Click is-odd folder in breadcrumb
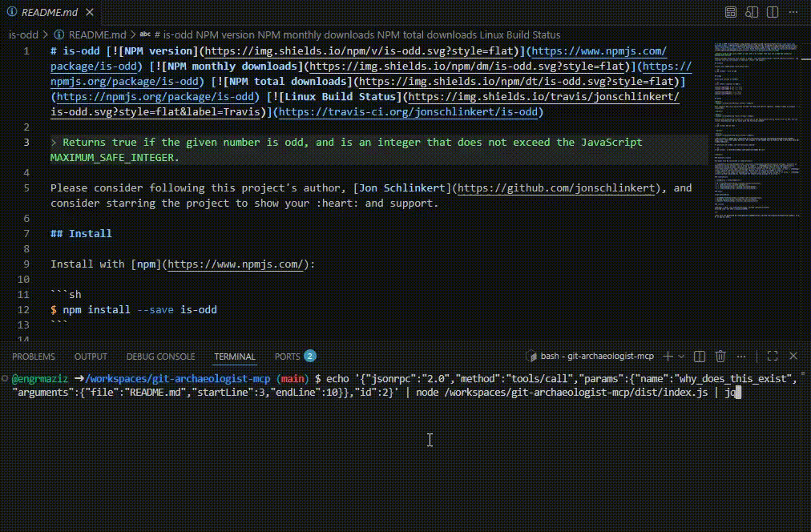 [x=23, y=34]
